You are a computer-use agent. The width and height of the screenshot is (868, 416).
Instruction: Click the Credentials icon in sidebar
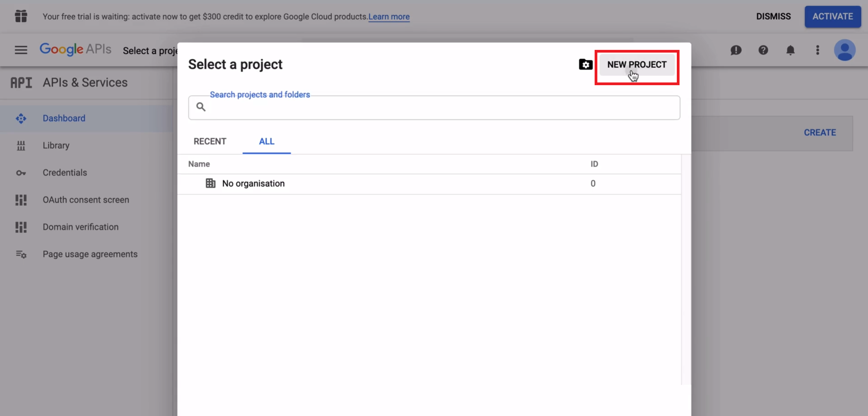click(x=20, y=172)
